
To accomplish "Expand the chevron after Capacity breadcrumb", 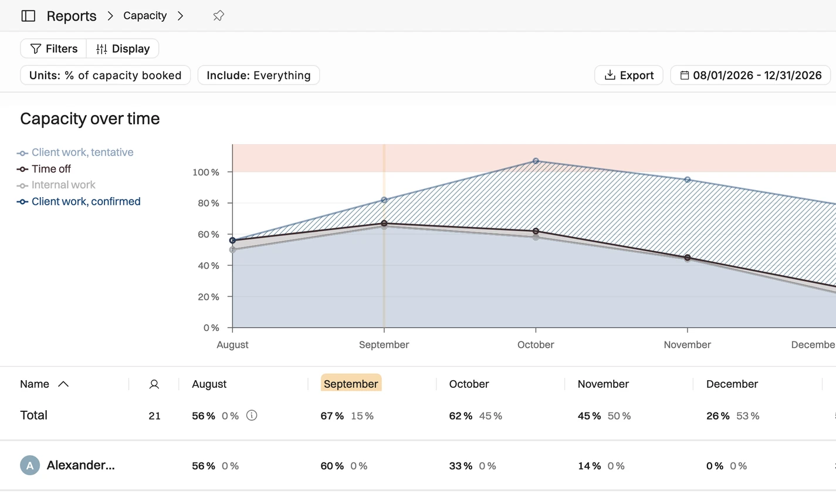I will 181,16.
